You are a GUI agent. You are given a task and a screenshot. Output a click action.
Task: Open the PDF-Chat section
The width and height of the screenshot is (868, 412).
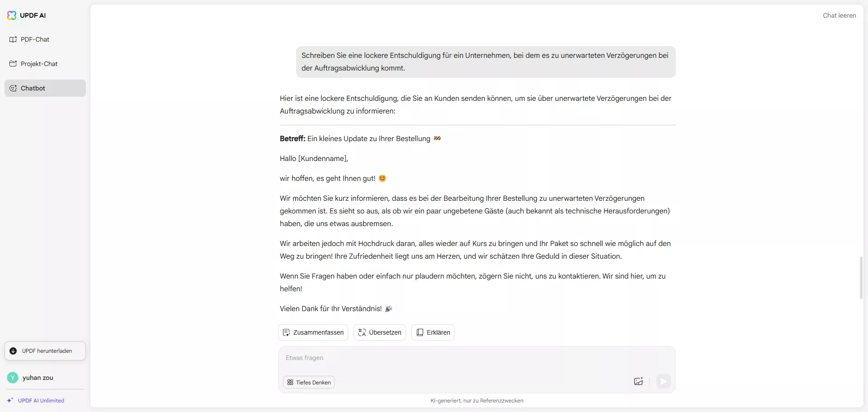pyautogui.click(x=35, y=39)
